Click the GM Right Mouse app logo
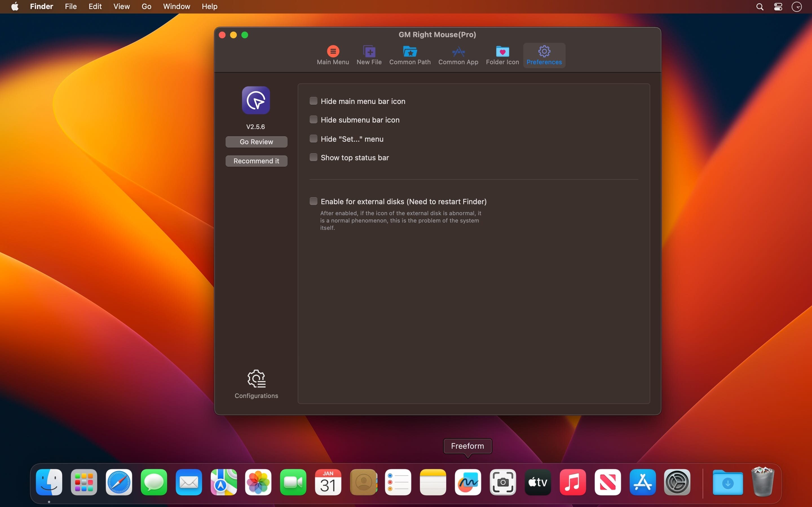 point(256,100)
